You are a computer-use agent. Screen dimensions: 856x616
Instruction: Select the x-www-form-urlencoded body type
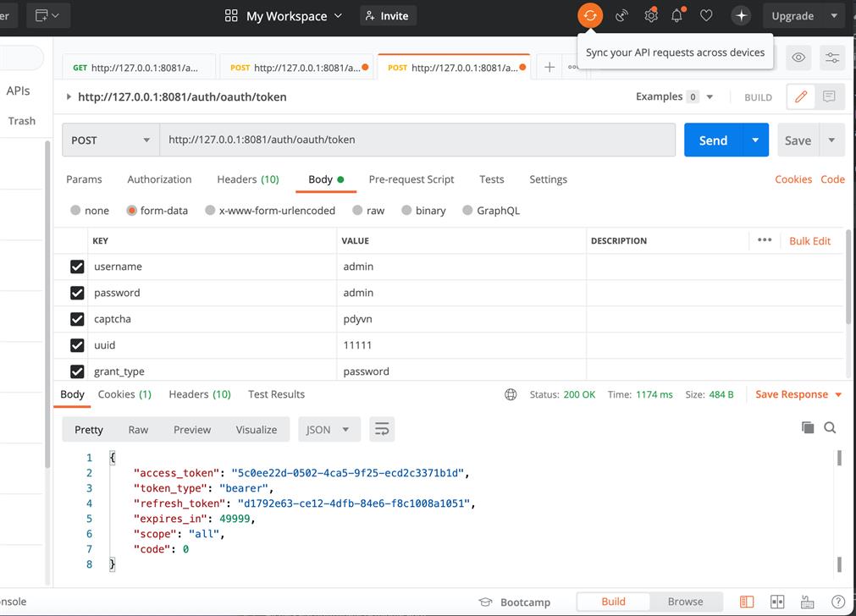pyautogui.click(x=210, y=211)
